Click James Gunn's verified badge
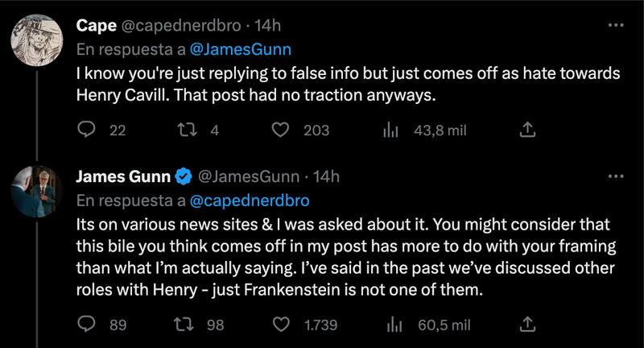 tap(184, 176)
